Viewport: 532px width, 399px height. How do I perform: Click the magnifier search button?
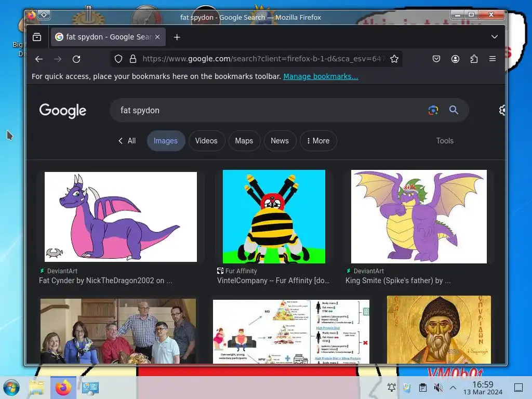pos(454,110)
